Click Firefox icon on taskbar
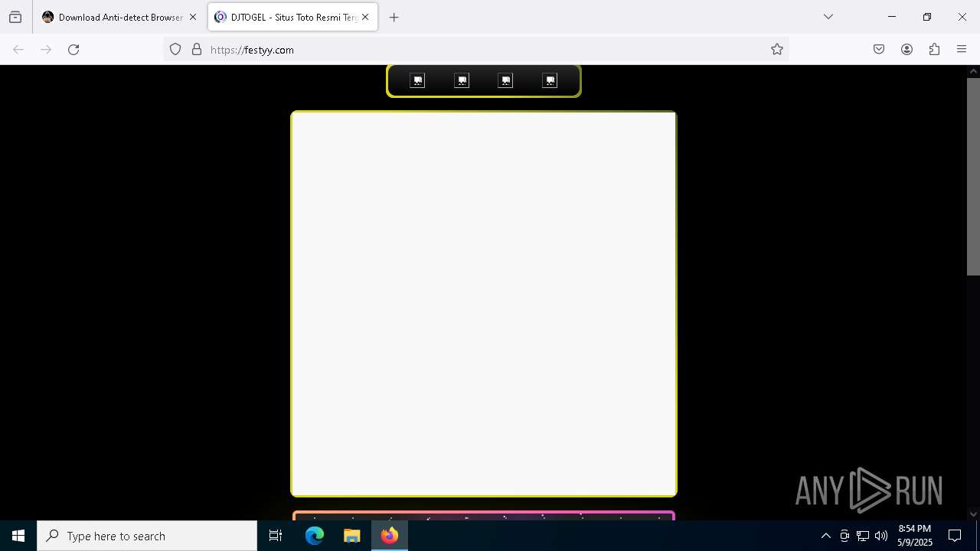Viewport: 980px width, 551px height. point(389,536)
